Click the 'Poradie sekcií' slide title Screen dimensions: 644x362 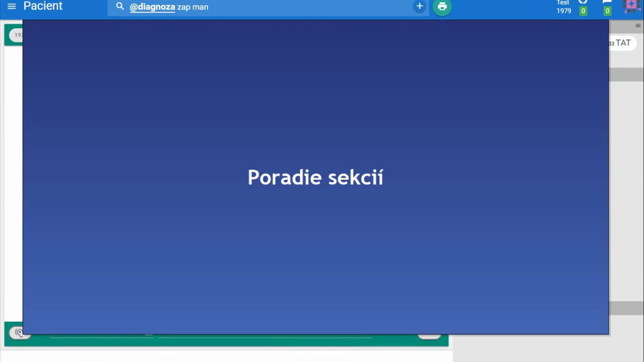tap(315, 177)
